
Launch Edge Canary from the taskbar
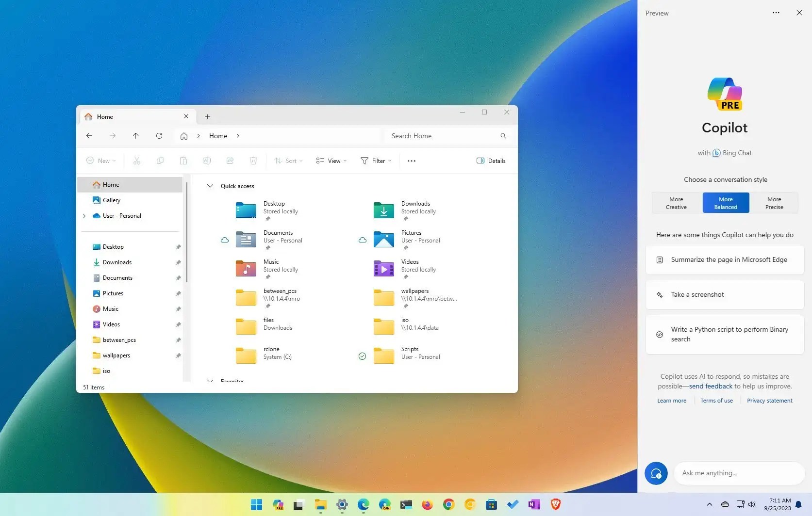(x=385, y=505)
